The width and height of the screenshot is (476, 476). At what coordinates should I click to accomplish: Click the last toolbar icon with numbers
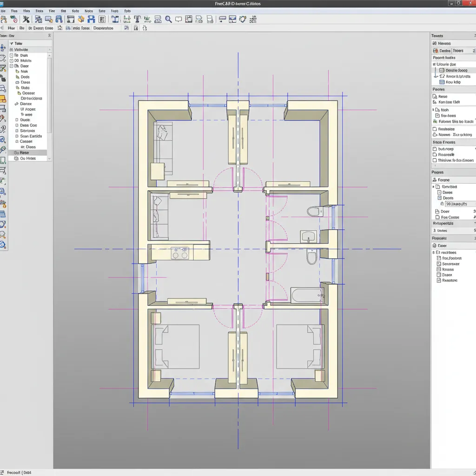coord(253,20)
